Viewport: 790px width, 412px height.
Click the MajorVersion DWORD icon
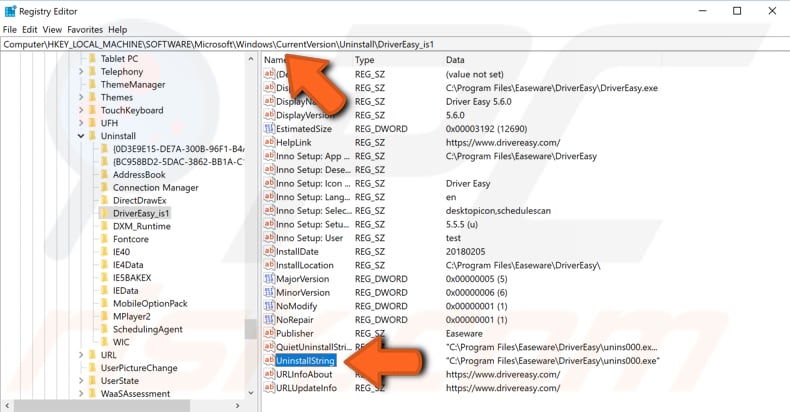[x=269, y=278]
